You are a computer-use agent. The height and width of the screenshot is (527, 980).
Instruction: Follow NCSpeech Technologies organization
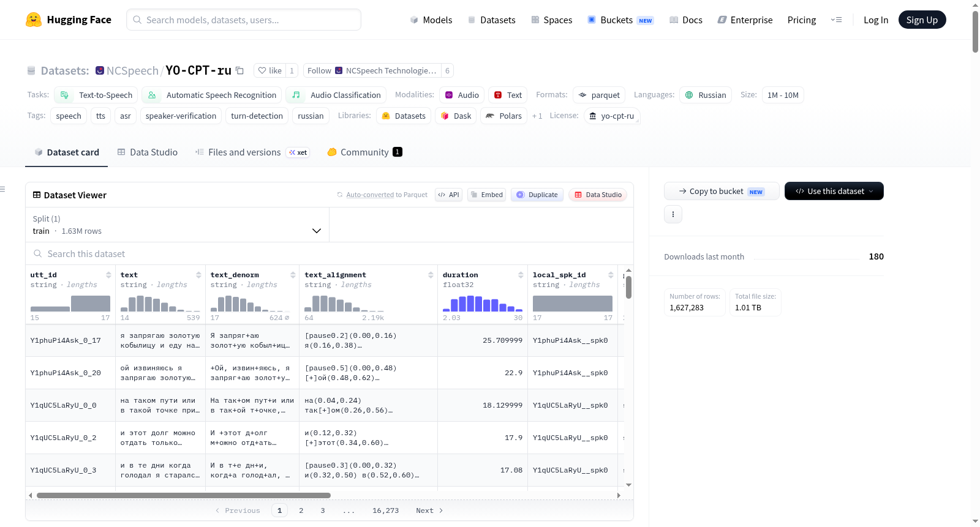[372, 70]
